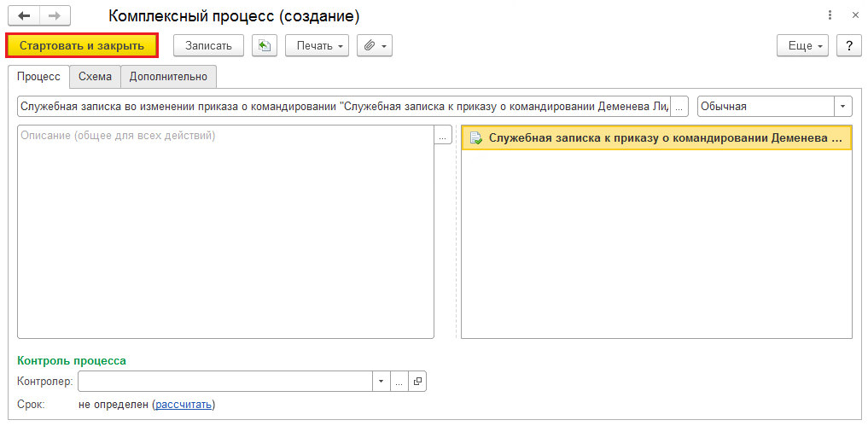Open the paperclip attachments menu

coord(375,45)
